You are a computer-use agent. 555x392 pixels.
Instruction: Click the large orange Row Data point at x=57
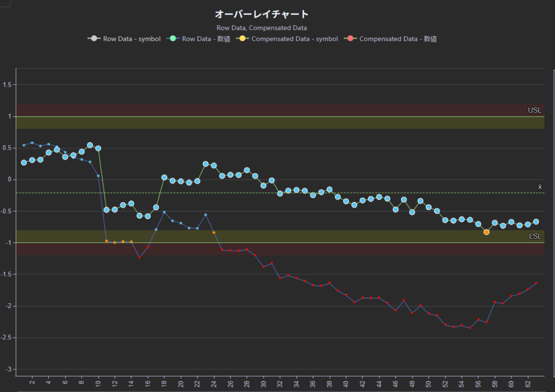486,232
